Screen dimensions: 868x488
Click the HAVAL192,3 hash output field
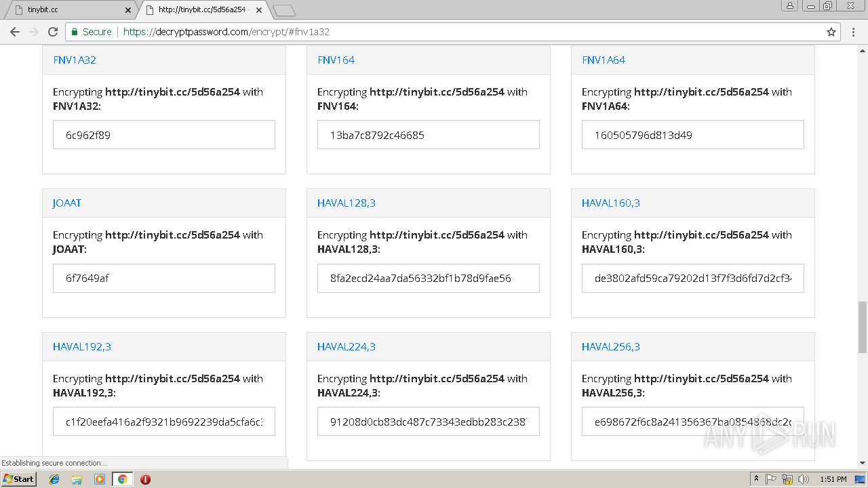point(164,422)
